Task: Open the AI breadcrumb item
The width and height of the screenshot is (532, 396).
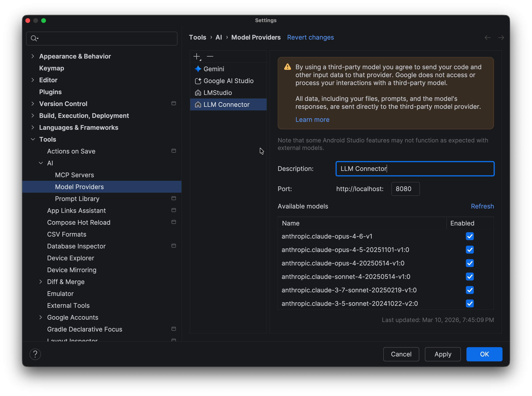Action: tap(218, 37)
